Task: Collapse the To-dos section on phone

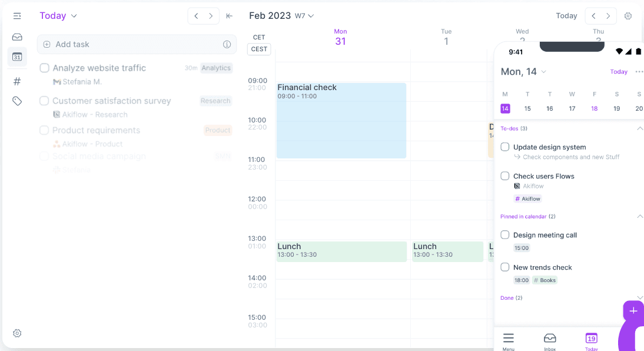Action: pos(639,128)
